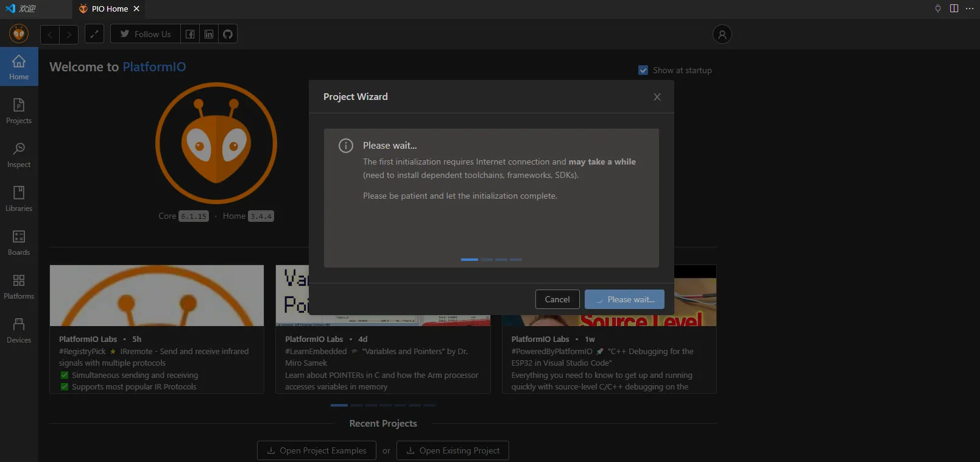Image resolution: width=980 pixels, height=462 pixels.
Task: Click 'PlatformIO Labs' on the 1w card
Action: click(540, 339)
